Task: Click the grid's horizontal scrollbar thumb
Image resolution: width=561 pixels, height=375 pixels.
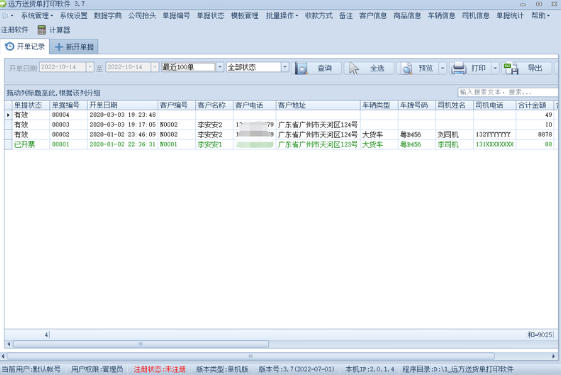Action: (141, 344)
